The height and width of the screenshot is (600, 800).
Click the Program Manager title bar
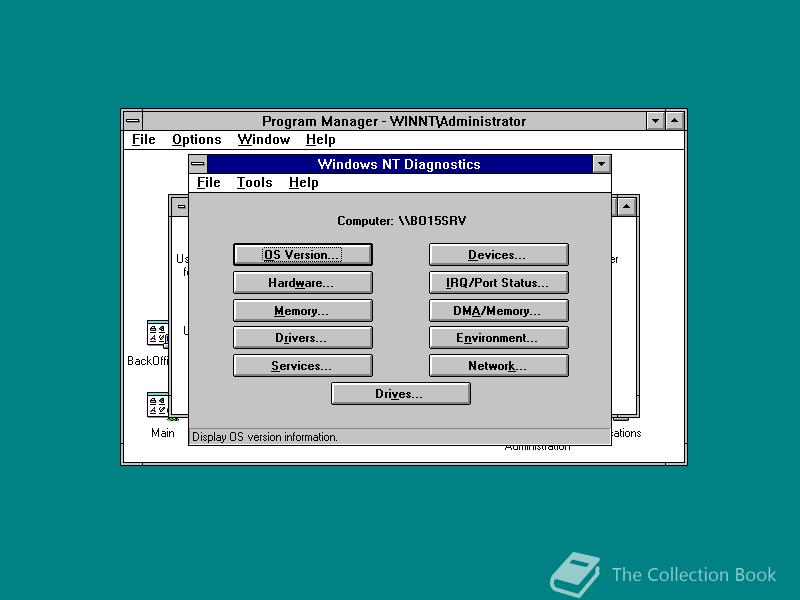click(394, 121)
